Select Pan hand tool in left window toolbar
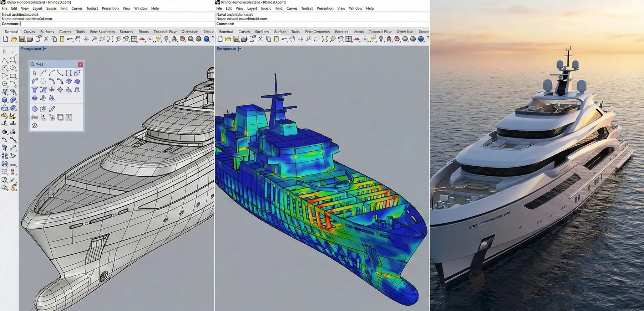Screen dimensions: 644x311 (78, 39)
